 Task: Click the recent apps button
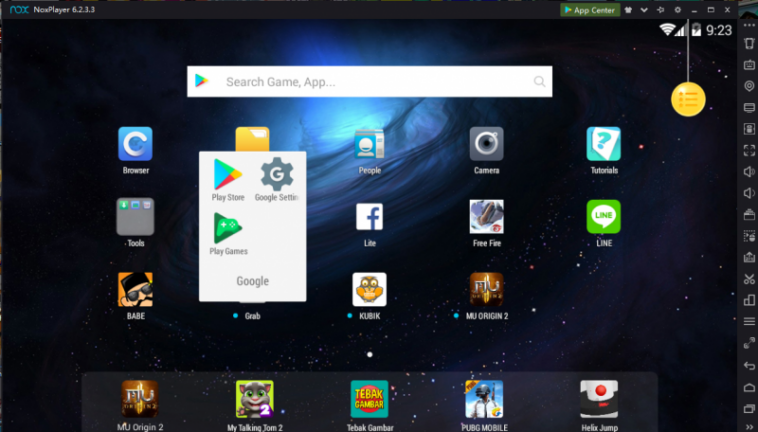click(749, 409)
